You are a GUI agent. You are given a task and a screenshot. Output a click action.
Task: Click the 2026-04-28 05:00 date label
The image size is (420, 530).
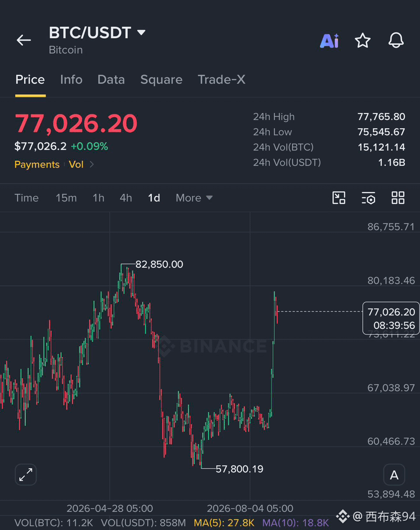click(110, 508)
